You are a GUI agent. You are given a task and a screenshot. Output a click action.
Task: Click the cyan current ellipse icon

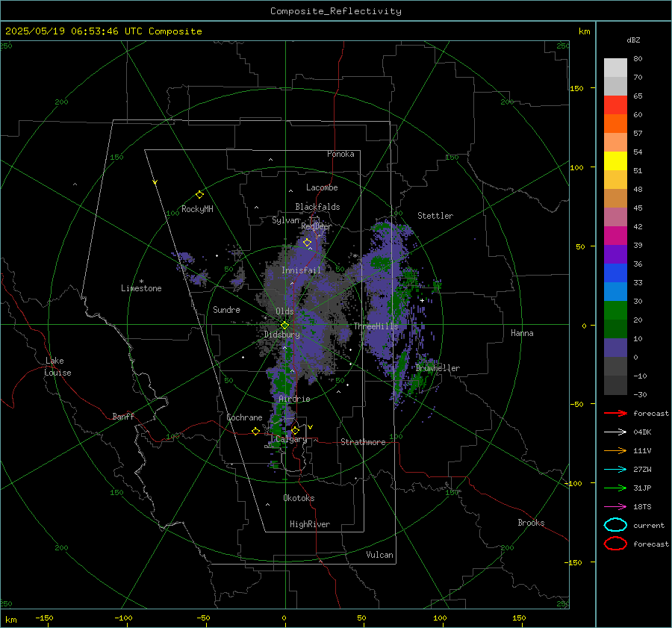[615, 525]
